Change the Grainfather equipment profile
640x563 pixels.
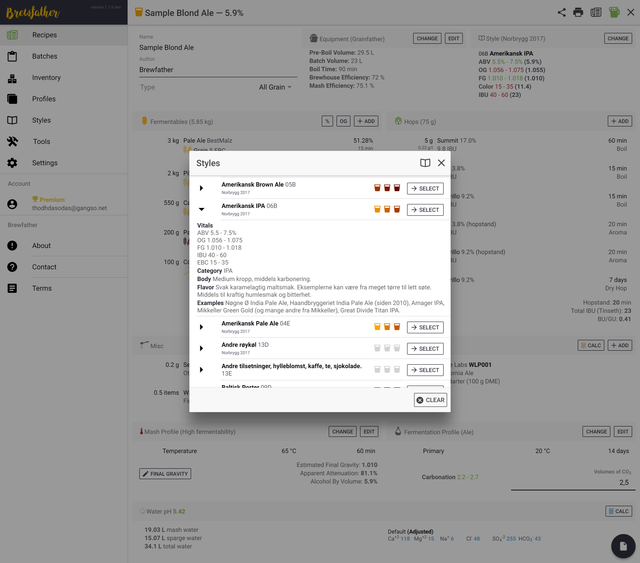point(427,38)
